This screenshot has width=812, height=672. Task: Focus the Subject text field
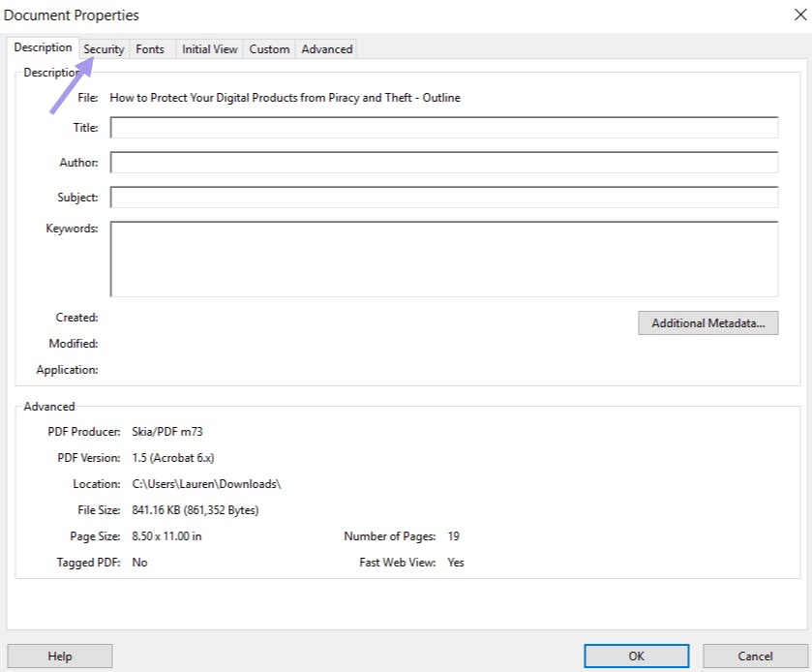pyautogui.click(x=444, y=197)
